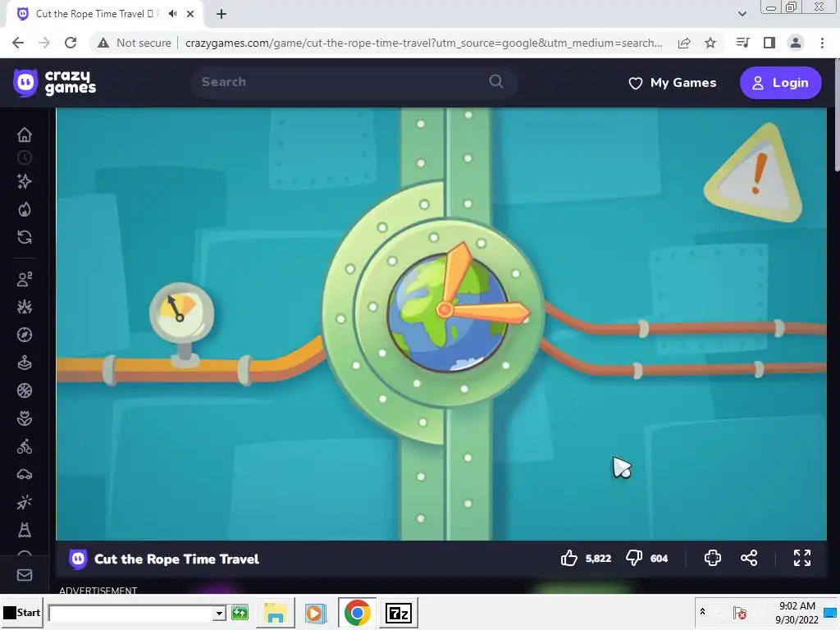The image size is (840, 630).
Task: Open File Explorer from the taskbar
Action: click(276, 613)
